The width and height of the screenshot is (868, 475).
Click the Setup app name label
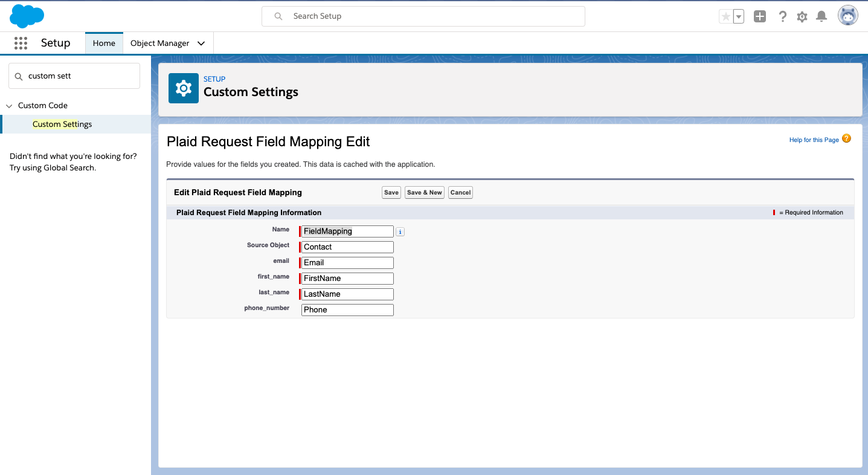pos(56,43)
